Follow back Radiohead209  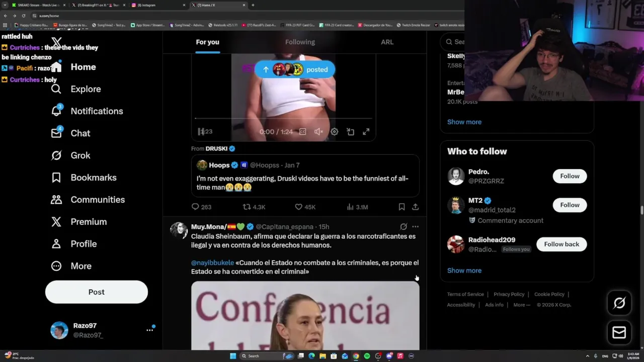(561, 244)
